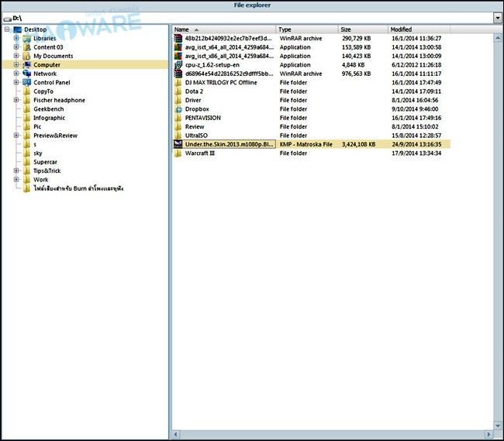Click the D:\ path field
This screenshot has height=441, width=504.
click(x=247, y=18)
